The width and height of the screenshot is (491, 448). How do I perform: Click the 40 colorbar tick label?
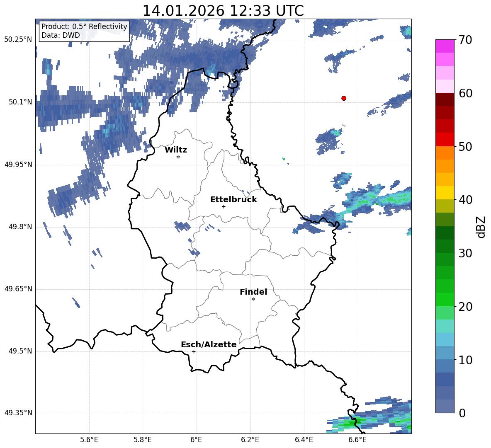pyautogui.click(x=465, y=200)
